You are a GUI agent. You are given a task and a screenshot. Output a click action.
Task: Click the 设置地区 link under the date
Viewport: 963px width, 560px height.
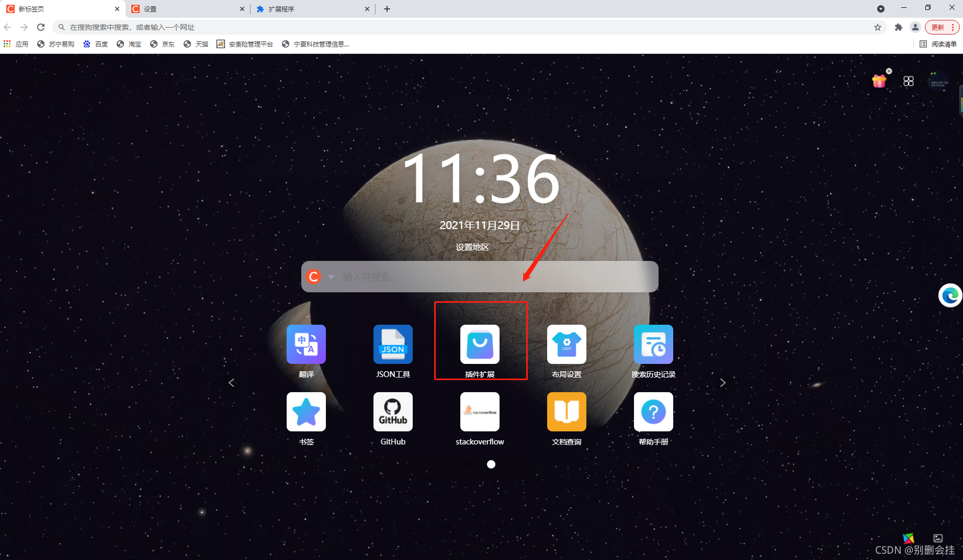472,247
